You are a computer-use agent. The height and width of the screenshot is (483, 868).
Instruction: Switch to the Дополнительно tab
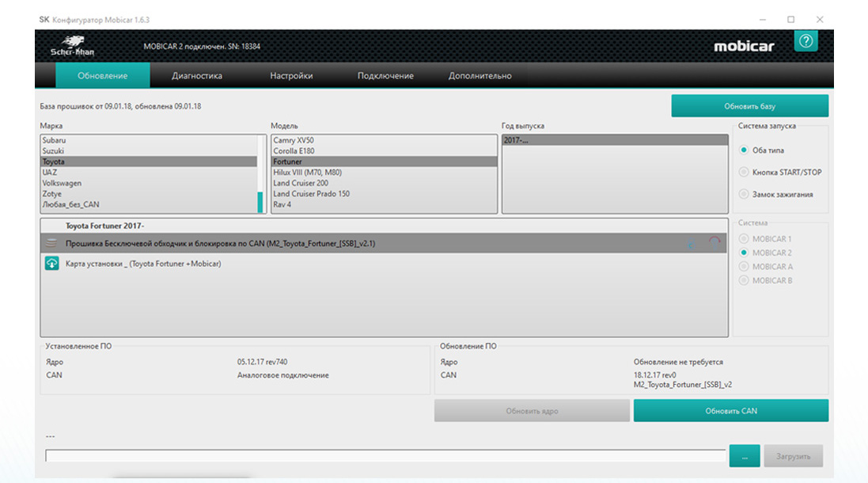pos(480,75)
